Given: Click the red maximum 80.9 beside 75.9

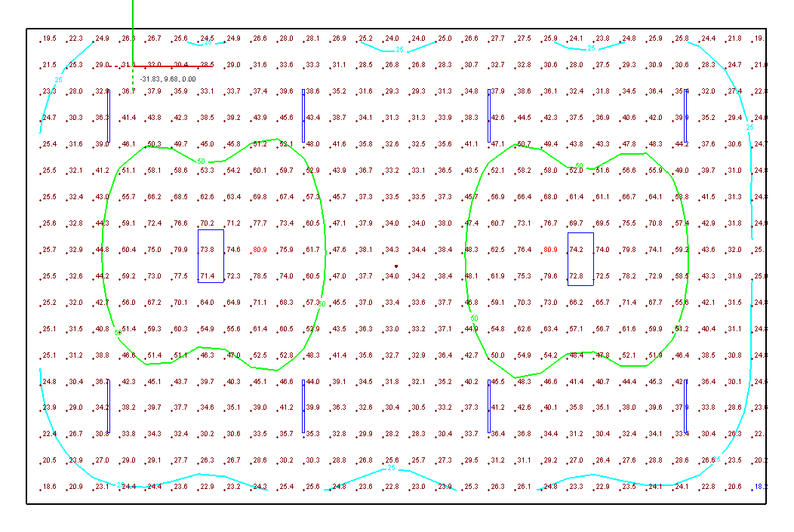Looking at the screenshot, I should tap(260, 250).
